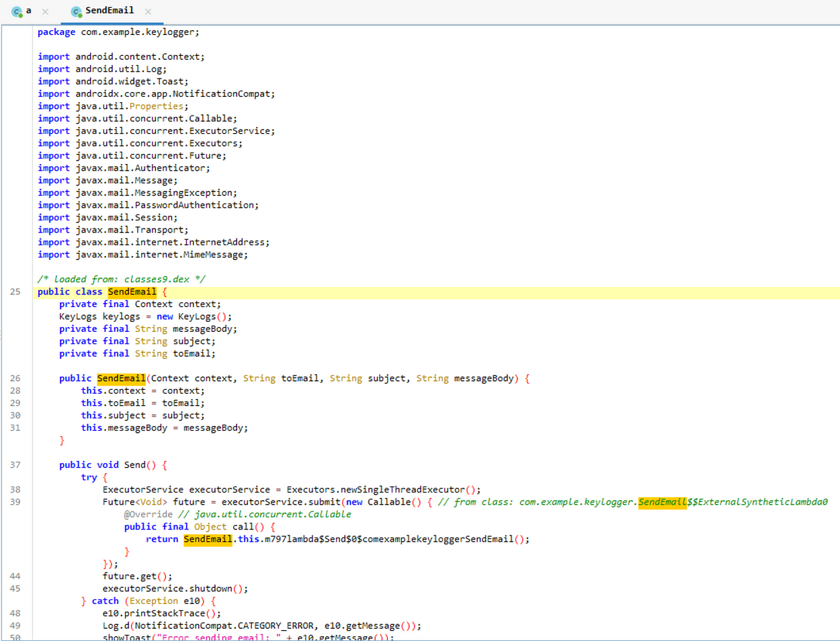
Task: Click the class icon on the "a" tab
Action: (17, 11)
